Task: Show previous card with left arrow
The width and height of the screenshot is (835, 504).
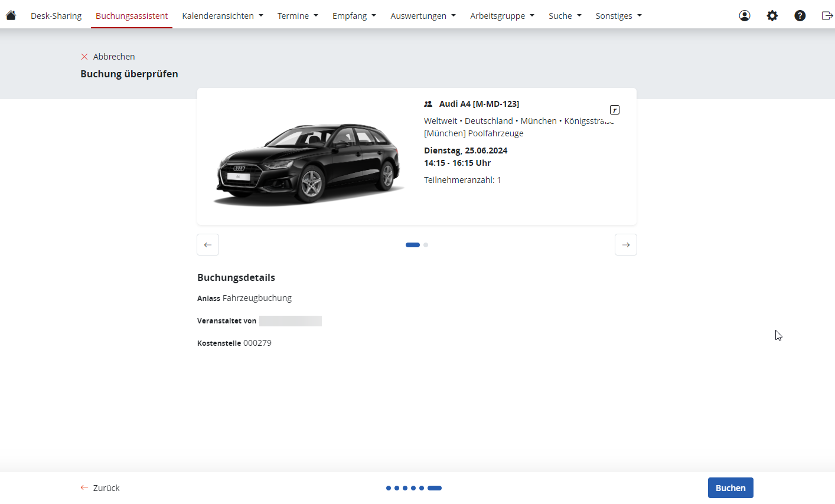Action: (x=208, y=244)
